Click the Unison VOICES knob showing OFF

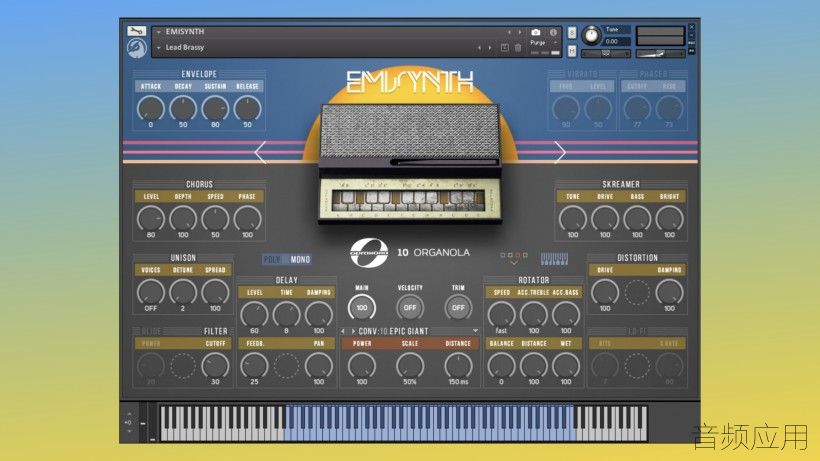point(151,292)
